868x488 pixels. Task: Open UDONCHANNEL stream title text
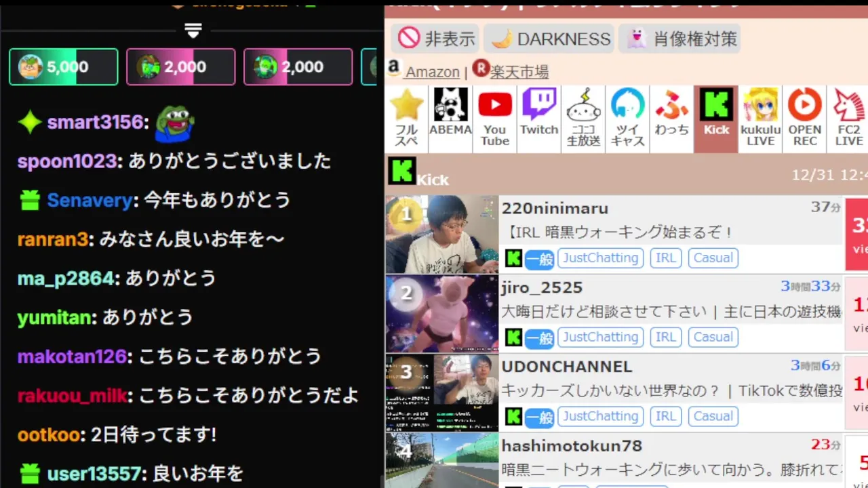click(672, 390)
